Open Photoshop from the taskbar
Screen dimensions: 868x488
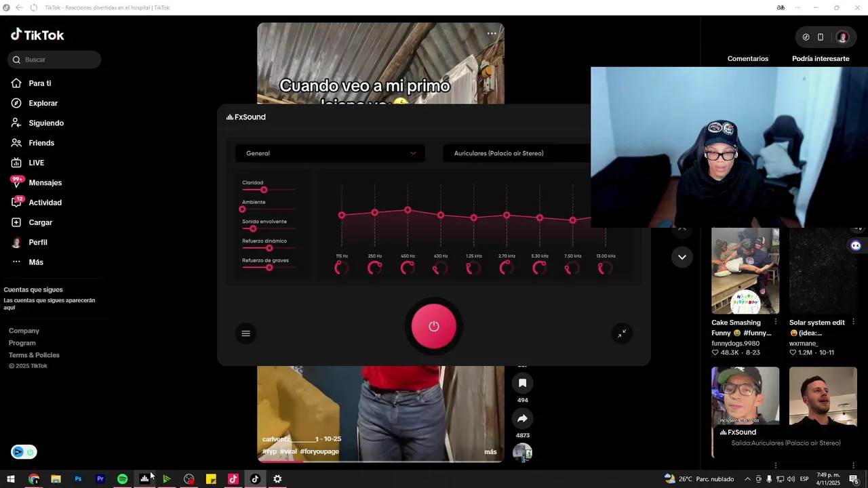78,479
